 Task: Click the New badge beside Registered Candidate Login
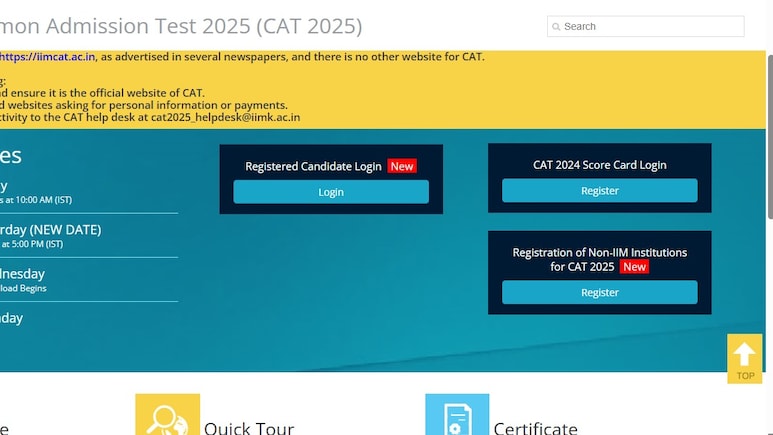402,166
